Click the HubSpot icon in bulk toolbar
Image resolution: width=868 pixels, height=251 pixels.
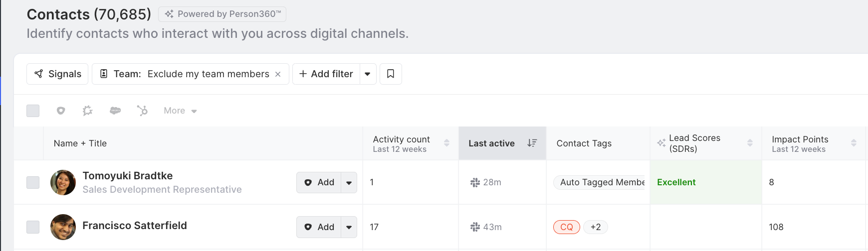(142, 111)
